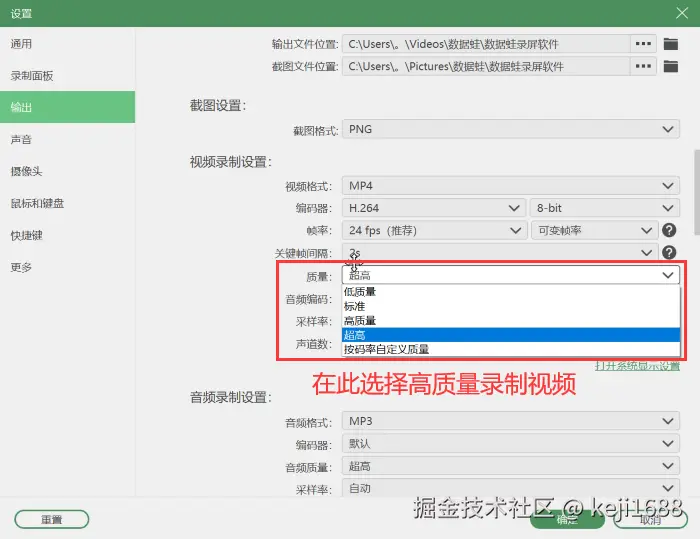Show help icon beside keyframe interval

click(669, 252)
